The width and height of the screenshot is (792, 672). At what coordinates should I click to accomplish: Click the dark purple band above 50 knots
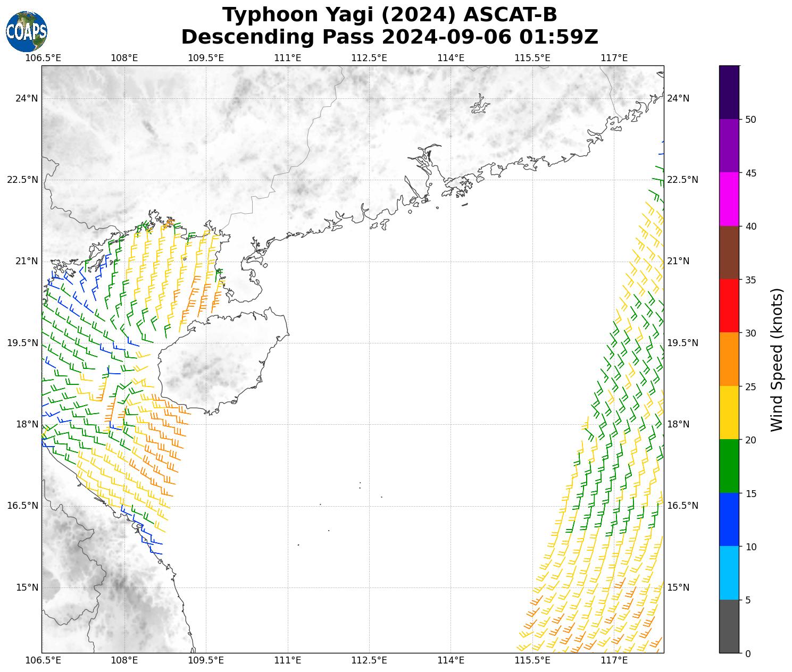(x=729, y=92)
